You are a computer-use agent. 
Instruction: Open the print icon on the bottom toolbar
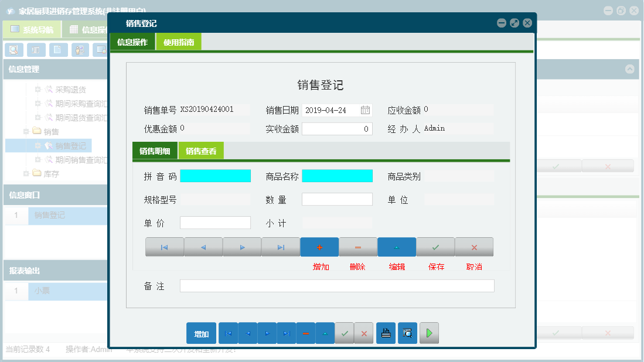tap(386, 333)
